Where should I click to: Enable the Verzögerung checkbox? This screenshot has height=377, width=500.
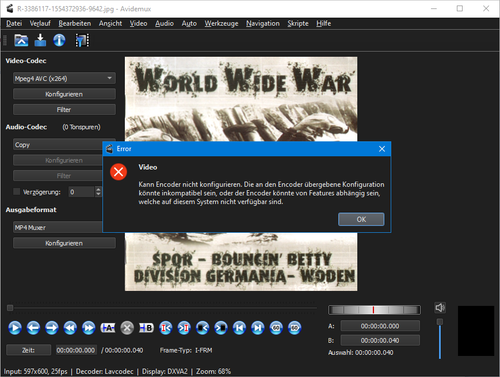point(16,192)
